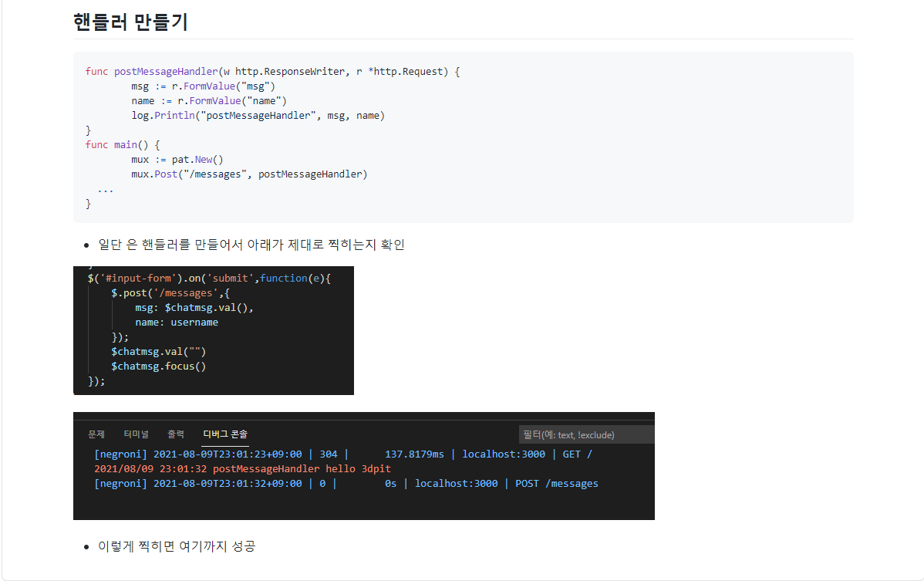Open the jQuery submit handler code image

(x=214, y=330)
